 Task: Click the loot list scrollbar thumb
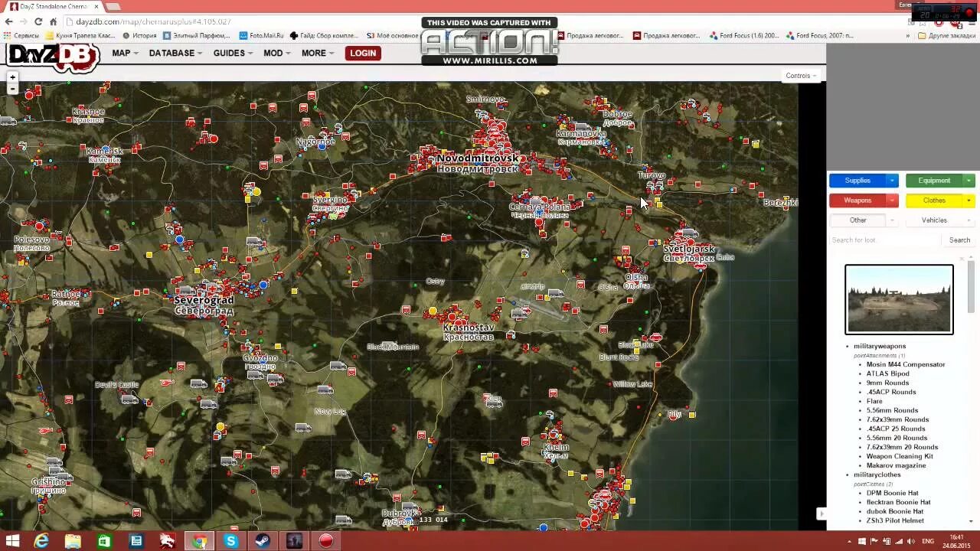coord(971,285)
